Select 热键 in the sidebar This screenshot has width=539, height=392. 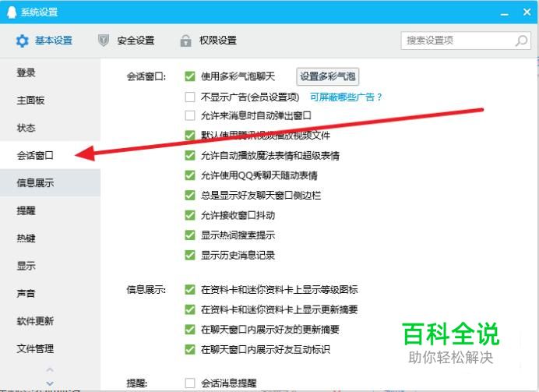(x=50, y=238)
